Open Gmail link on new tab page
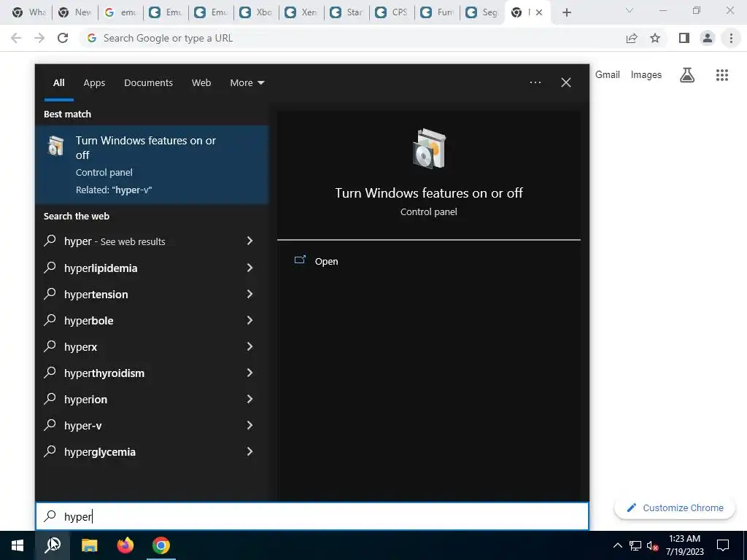747x560 pixels. point(608,75)
